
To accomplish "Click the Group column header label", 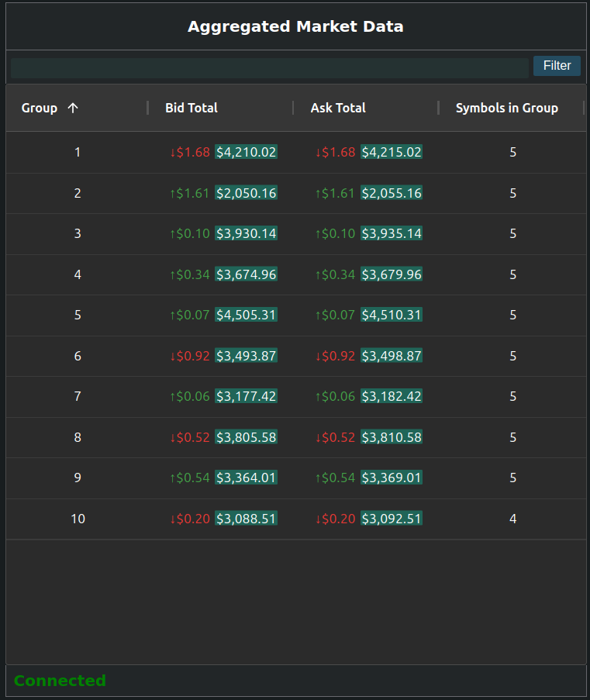I will pos(40,108).
